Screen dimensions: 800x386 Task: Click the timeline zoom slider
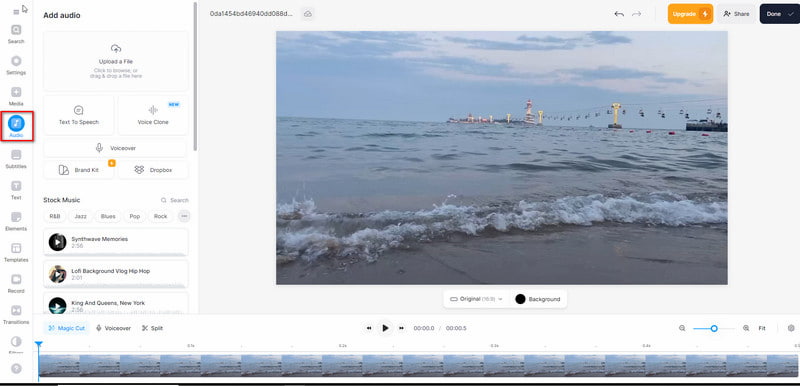coord(714,328)
